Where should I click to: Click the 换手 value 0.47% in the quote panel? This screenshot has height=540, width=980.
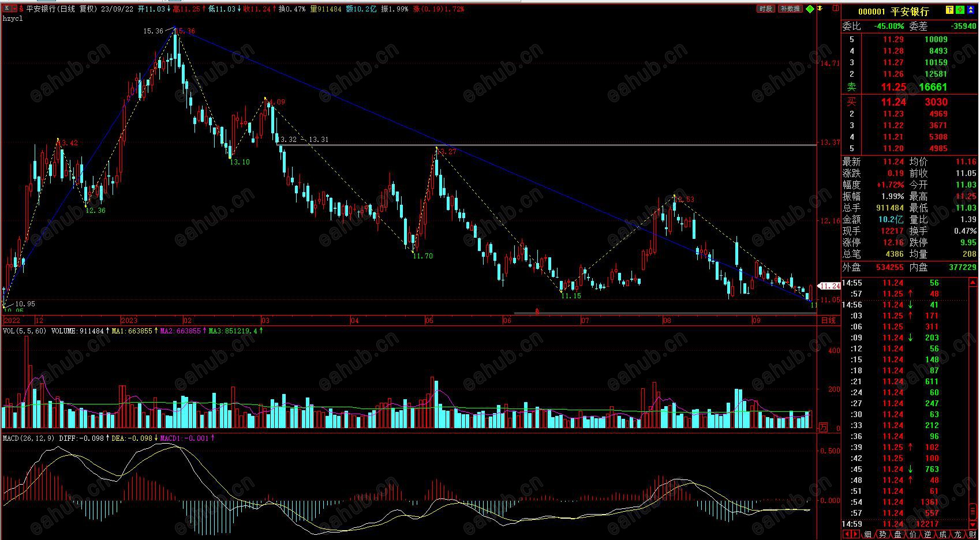point(965,231)
